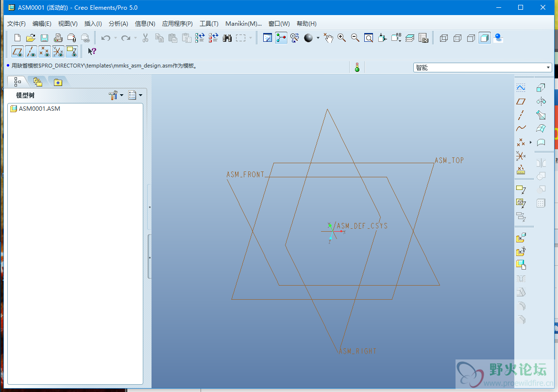Select the Extrude tool
The image size is (558, 392).
point(541,87)
